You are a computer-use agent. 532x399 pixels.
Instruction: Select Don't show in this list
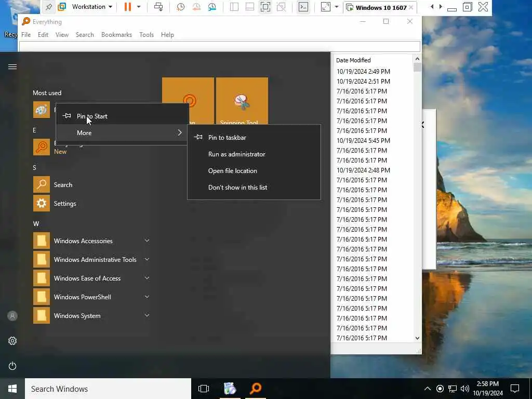[x=254, y=187]
